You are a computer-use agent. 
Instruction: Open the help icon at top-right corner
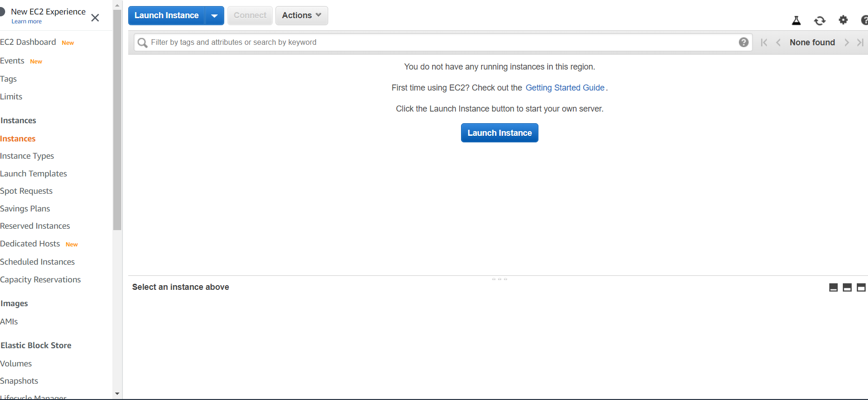(864, 20)
